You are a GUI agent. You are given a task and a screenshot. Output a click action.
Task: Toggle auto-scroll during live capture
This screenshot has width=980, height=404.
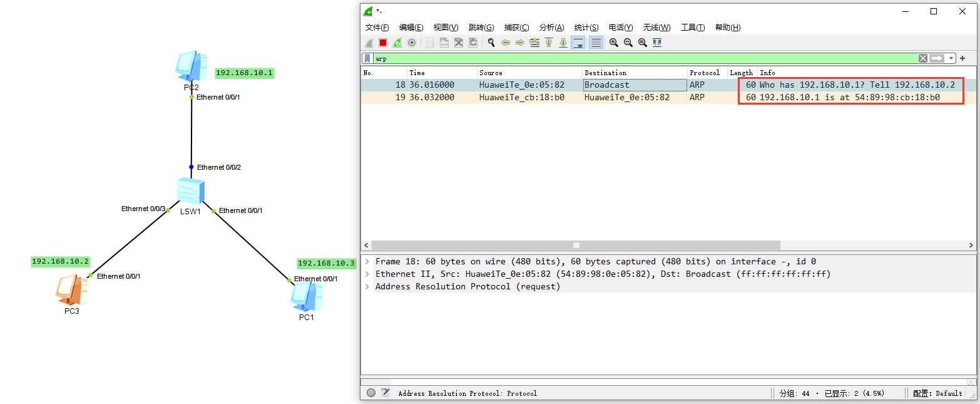(578, 43)
